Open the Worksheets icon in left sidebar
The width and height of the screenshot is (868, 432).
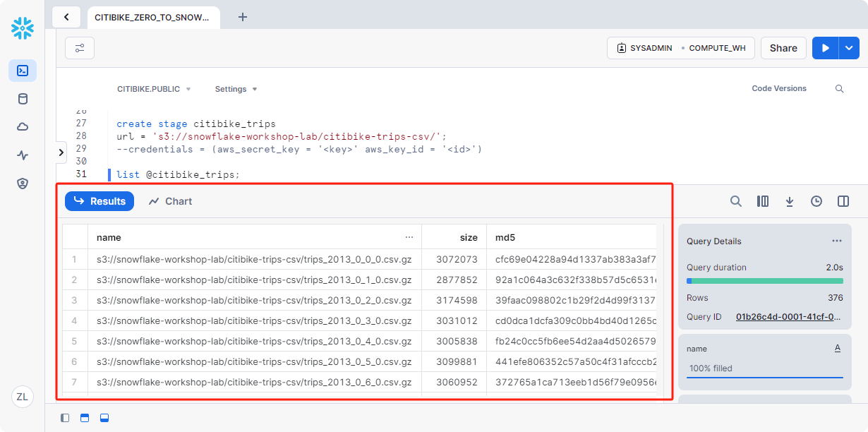tap(23, 71)
